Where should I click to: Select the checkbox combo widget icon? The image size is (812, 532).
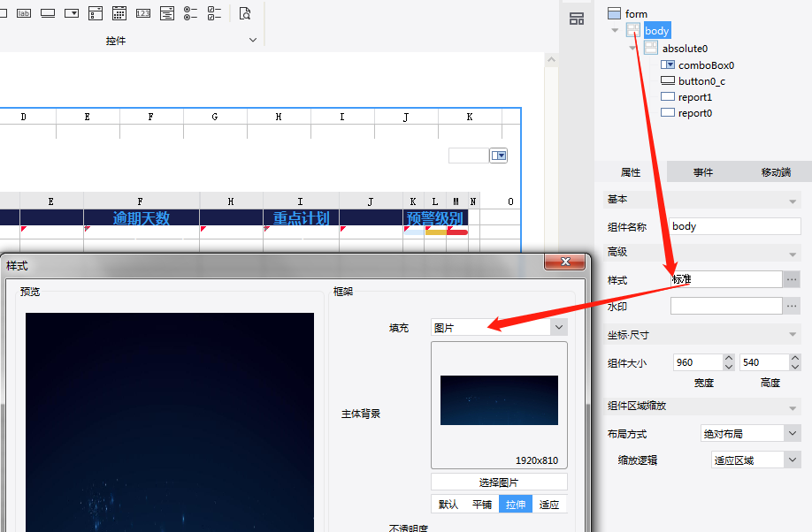pyautogui.click(x=96, y=13)
